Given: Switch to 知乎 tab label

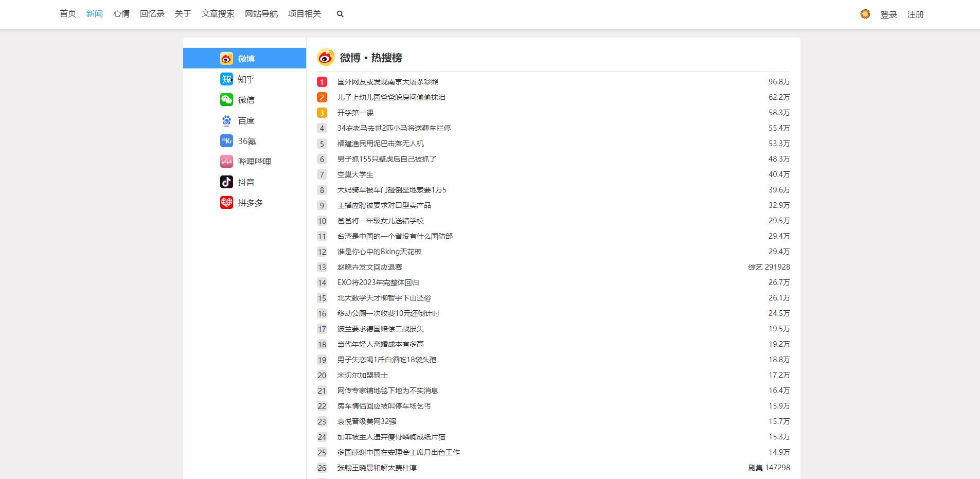Looking at the screenshot, I should coord(246,79).
